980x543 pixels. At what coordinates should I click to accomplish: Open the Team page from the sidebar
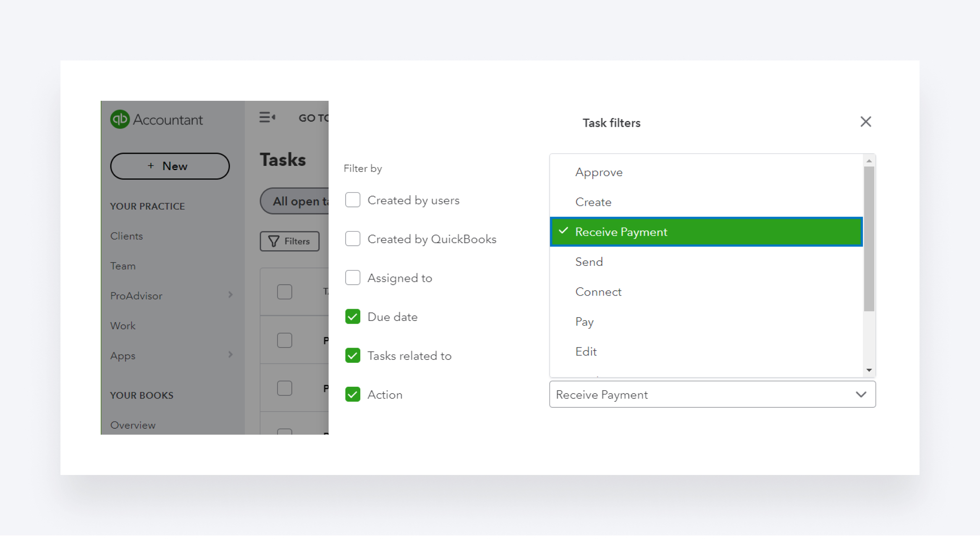pos(123,265)
